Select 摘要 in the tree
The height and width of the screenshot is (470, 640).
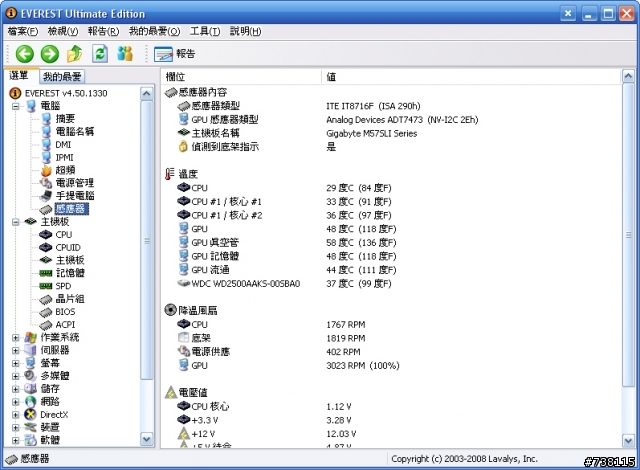click(65, 119)
